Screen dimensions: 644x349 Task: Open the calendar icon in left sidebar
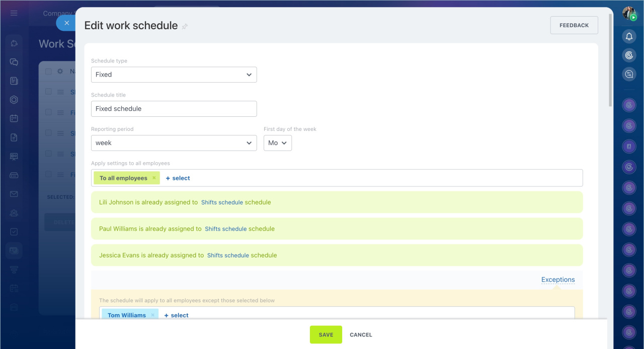pos(14,118)
